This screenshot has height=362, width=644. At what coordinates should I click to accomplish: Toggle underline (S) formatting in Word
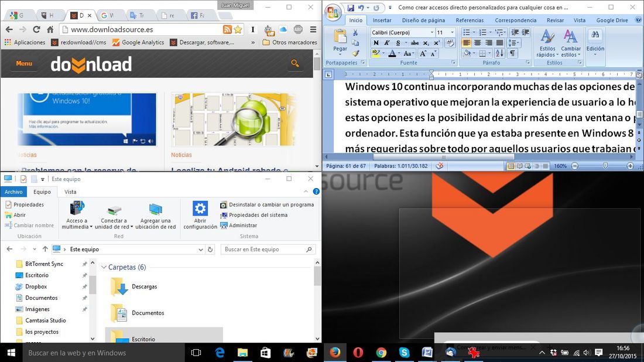(x=398, y=43)
